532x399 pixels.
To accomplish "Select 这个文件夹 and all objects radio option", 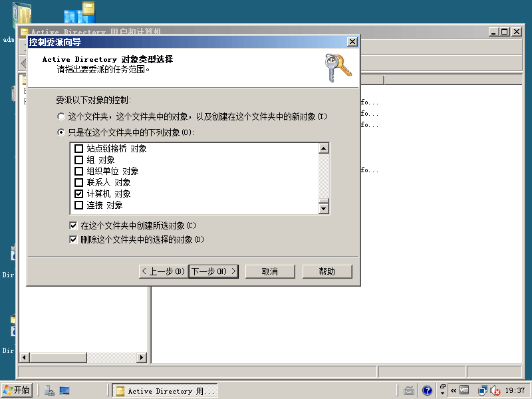I will pos(62,116).
